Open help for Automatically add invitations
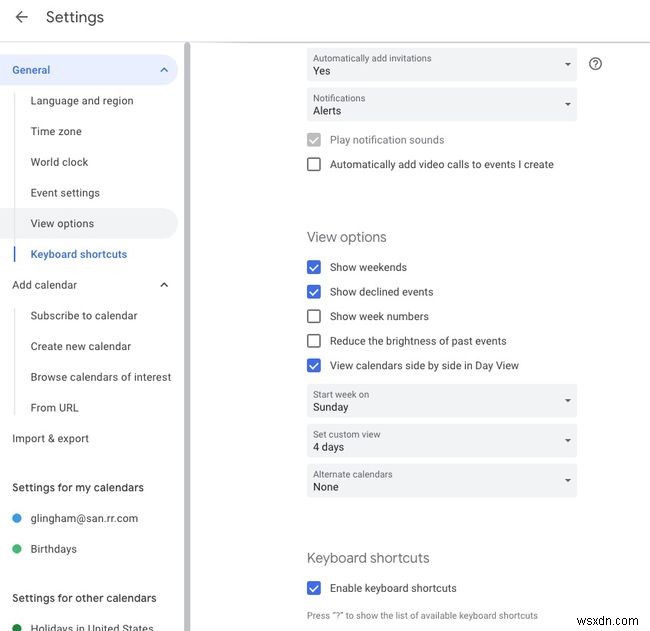The width and height of the screenshot is (650, 631). [x=595, y=64]
